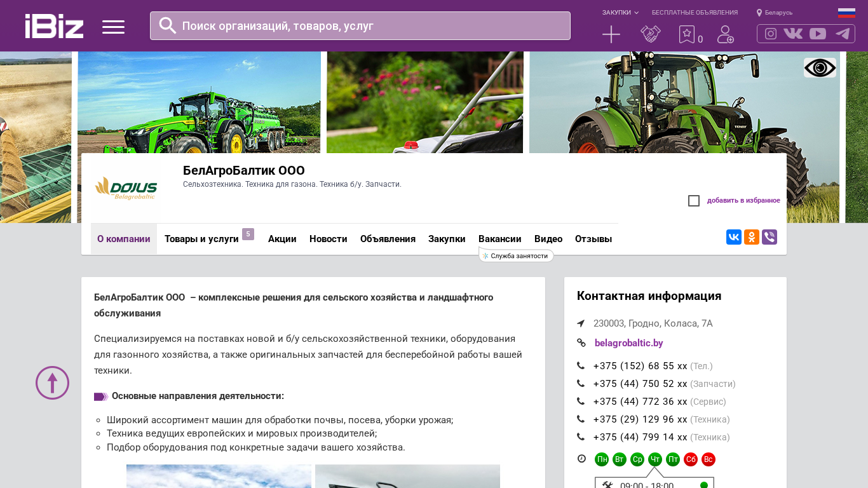Open the Вакансии tab
868x488 pixels.
(x=500, y=239)
